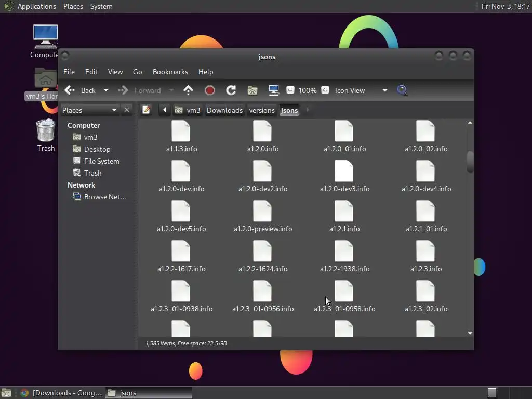The height and width of the screenshot is (399, 532).
Task: Zoom in with the plus icon
Action: coord(325,90)
